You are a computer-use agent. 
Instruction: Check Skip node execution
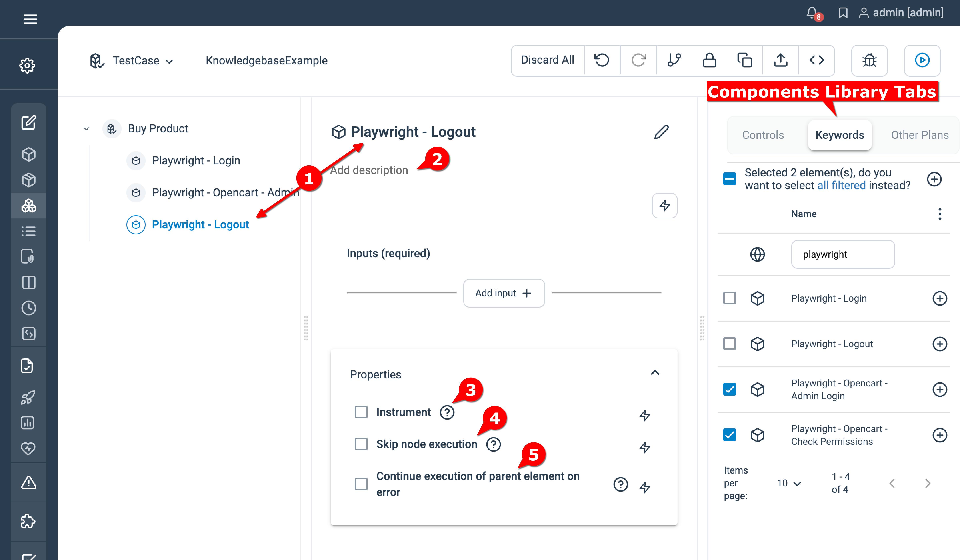click(x=361, y=444)
